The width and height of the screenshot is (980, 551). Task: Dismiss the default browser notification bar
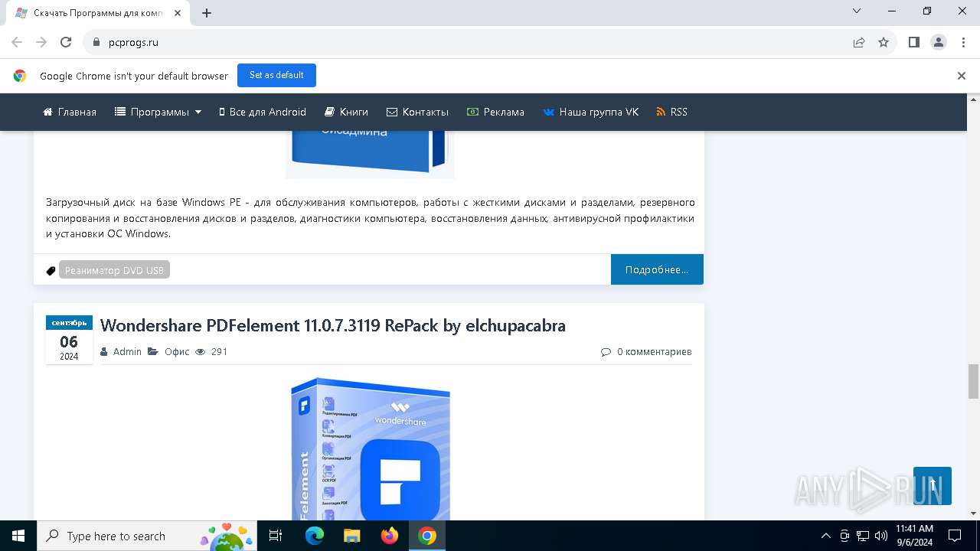[962, 76]
